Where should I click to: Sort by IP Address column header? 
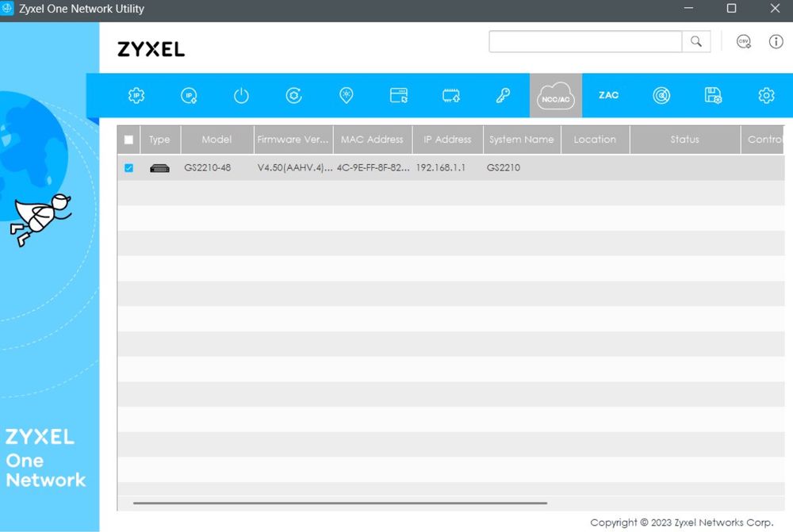[x=447, y=140]
